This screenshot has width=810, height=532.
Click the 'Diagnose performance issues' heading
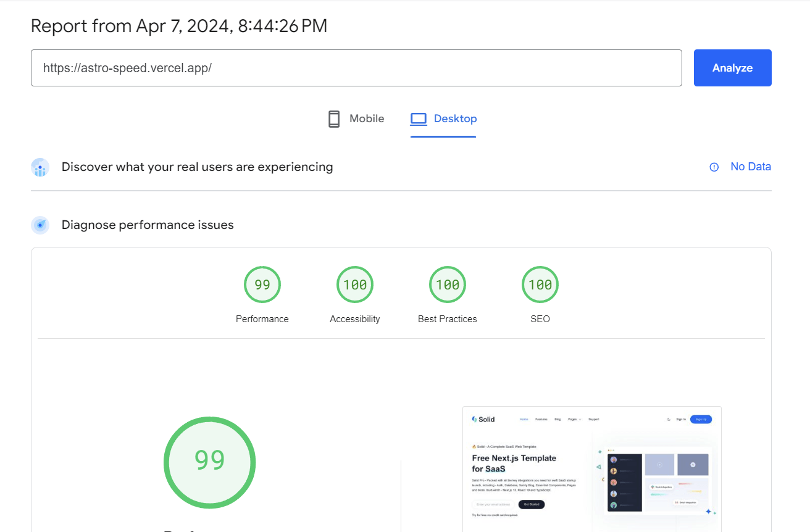[148, 225]
